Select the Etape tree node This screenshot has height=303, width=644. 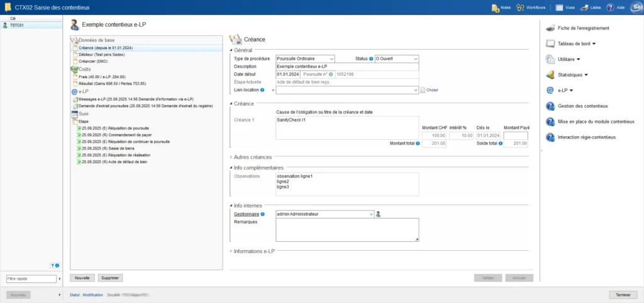[x=84, y=122]
